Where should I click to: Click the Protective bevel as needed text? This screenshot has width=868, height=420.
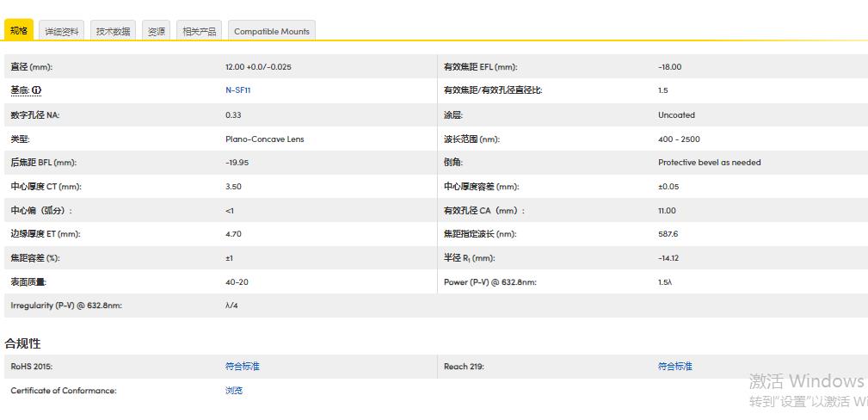click(709, 163)
